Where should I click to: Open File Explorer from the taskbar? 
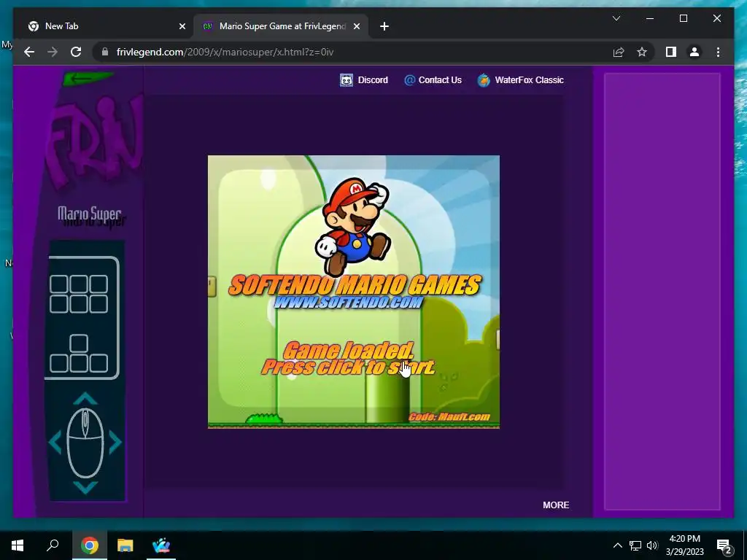pyautogui.click(x=125, y=545)
